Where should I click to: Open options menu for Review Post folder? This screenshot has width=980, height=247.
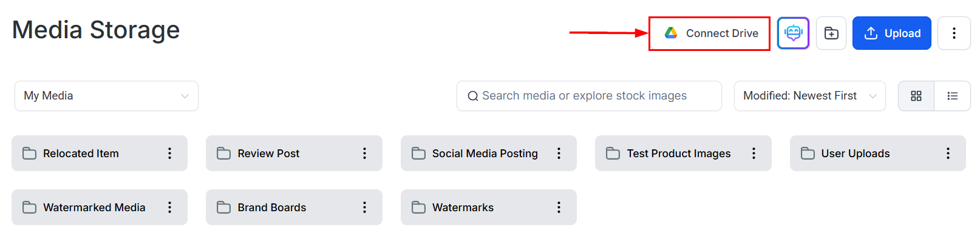point(364,154)
